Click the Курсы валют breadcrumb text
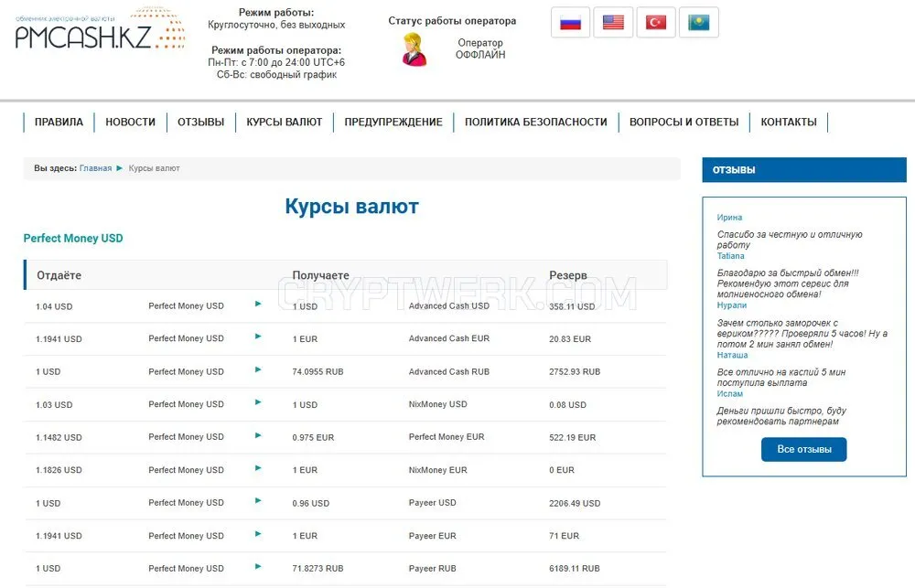 [x=154, y=168]
